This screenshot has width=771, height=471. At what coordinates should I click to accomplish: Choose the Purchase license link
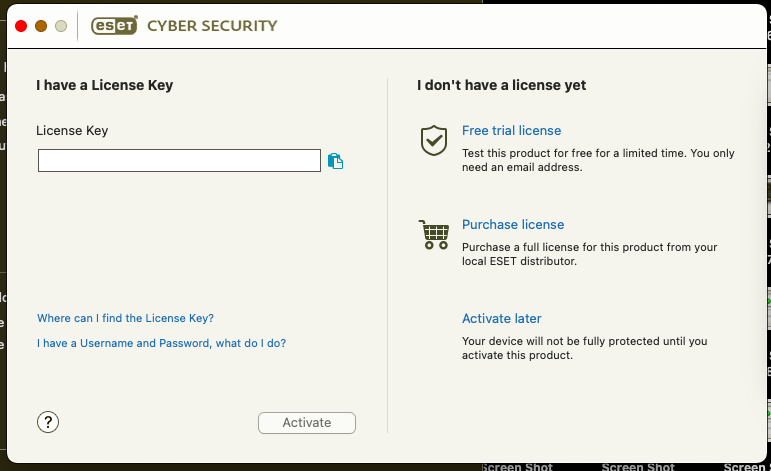point(513,224)
